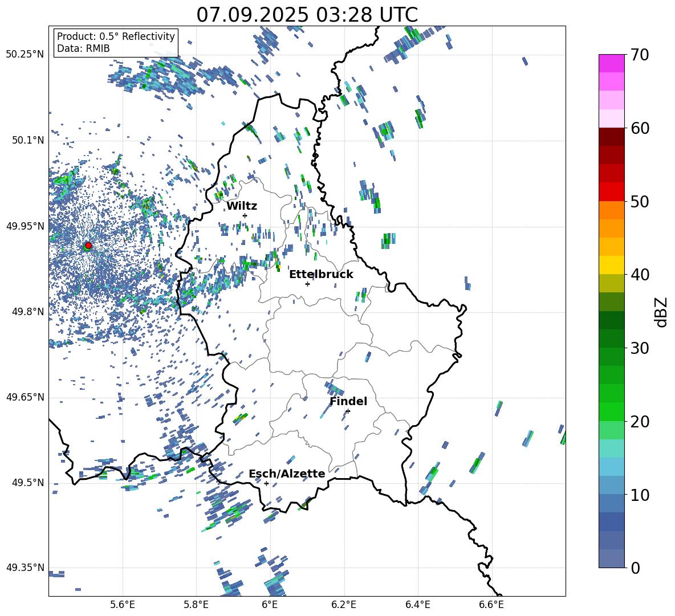This screenshot has width=675, height=616.
Task: Click the 50.25°N latitude label
Action: [25, 55]
